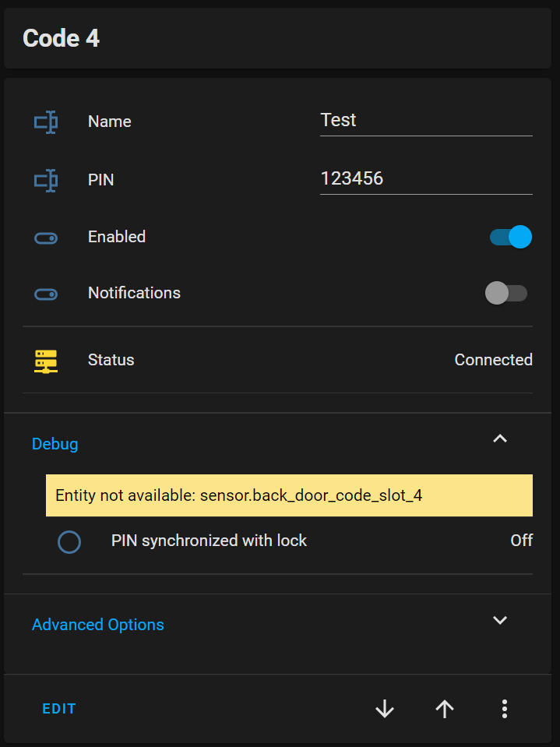Viewport: 560px width, 747px height.
Task: Disable the Enabled switch
Action: (509, 237)
